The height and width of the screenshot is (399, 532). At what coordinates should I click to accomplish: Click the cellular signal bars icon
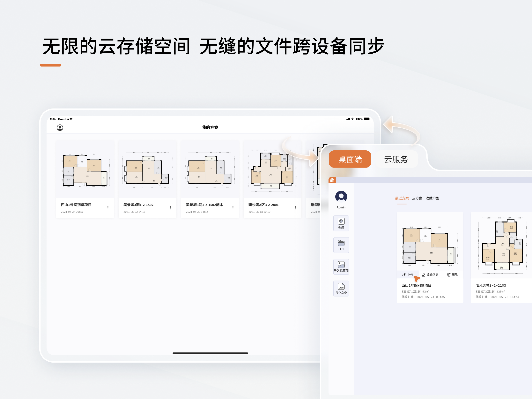coord(348,119)
